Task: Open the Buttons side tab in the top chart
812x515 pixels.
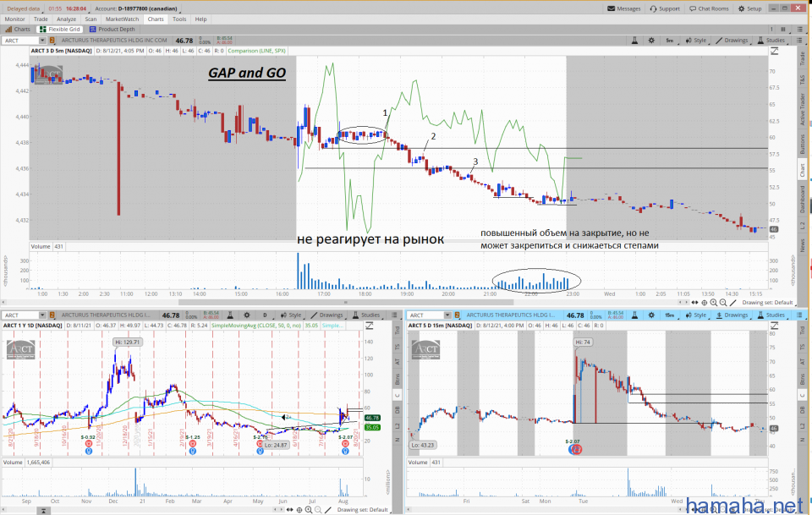Action: point(802,145)
